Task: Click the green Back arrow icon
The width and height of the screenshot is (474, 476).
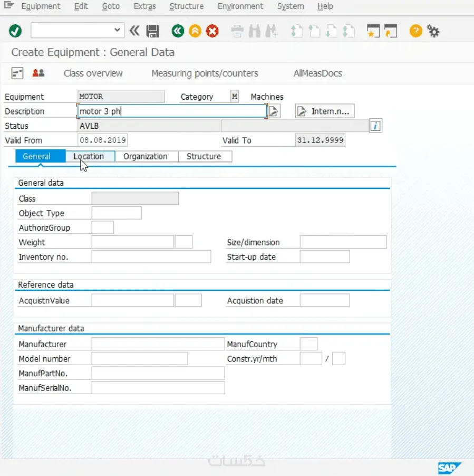Action: coord(178,31)
